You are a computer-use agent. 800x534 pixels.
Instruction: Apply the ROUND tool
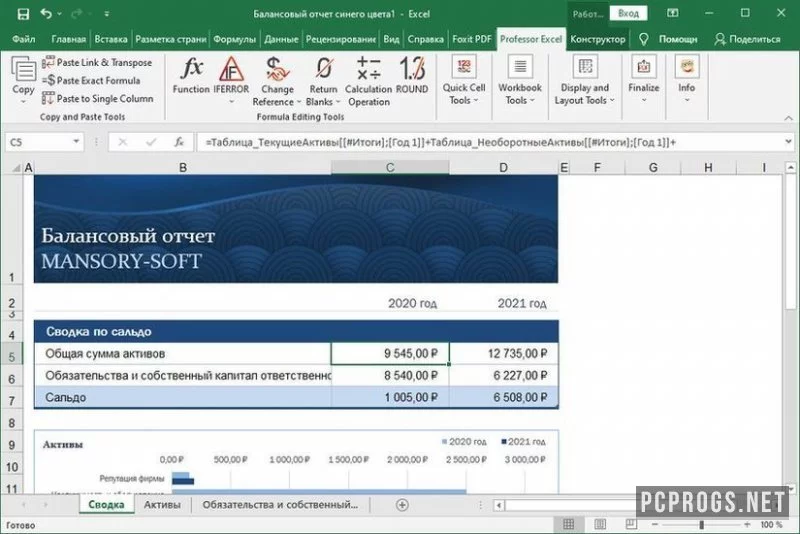coord(412,75)
